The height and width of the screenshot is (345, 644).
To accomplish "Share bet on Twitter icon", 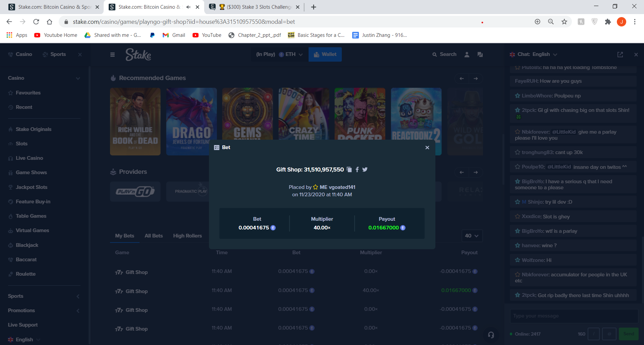I will pos(365,169).
